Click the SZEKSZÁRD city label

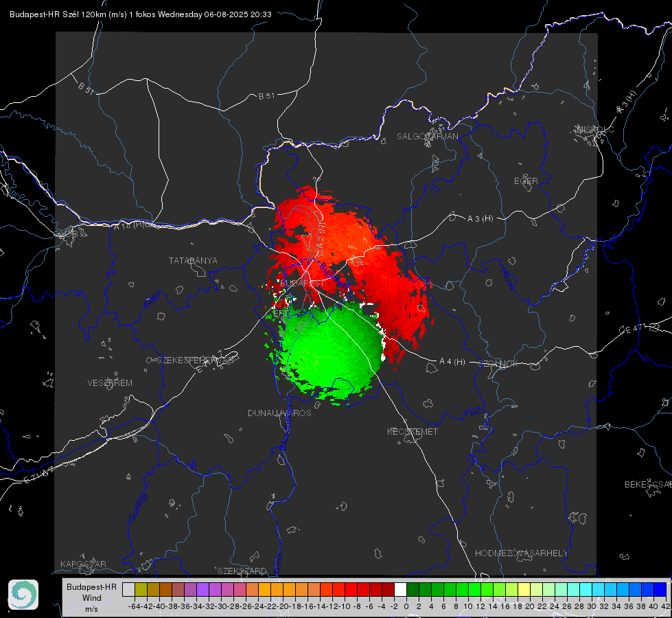tap(242, 571)
